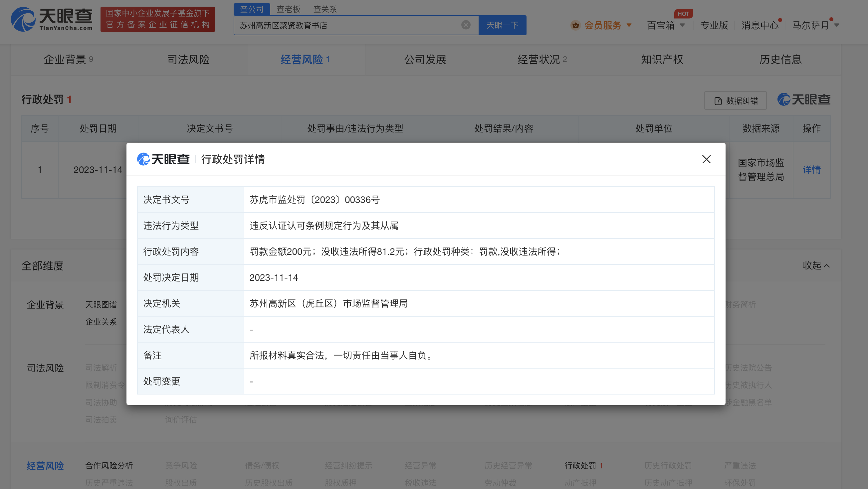Open the 百宝箱 dropdown menu
Image resolution: width=868 pixels, height=489 pixels.
tap(666, 25)
